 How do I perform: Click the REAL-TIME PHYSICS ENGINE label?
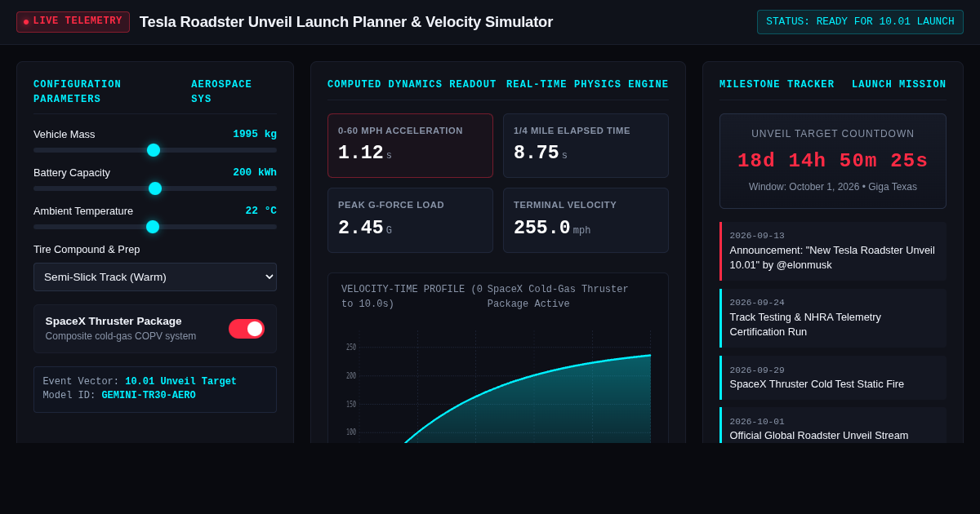[x=587, y=85]
